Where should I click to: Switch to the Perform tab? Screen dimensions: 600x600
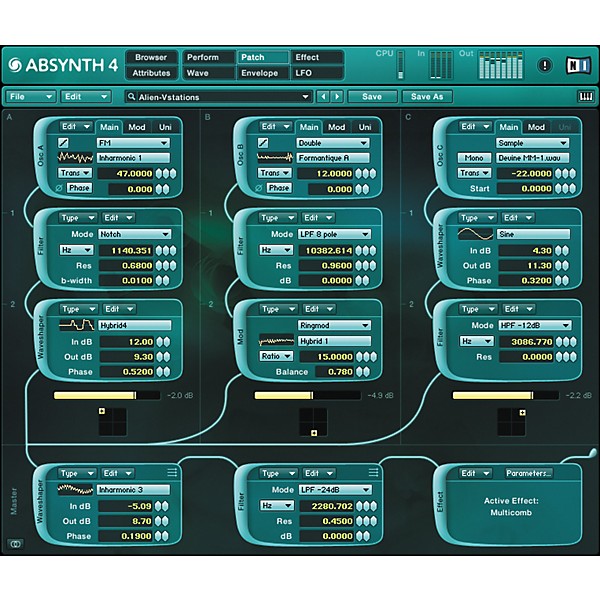coord(208,57)
